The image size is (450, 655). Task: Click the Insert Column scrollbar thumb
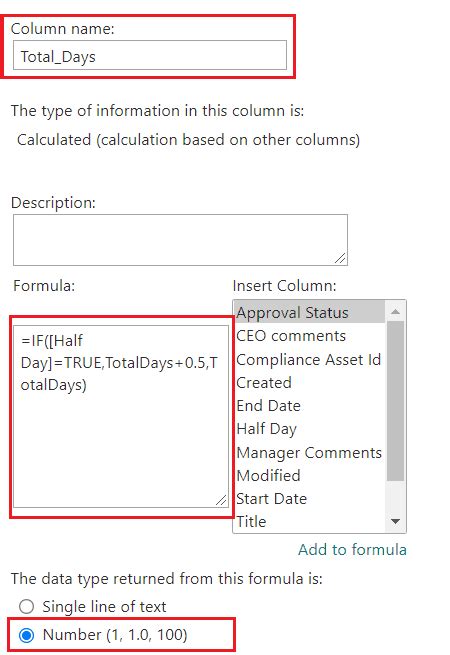(x=395, y=401)
